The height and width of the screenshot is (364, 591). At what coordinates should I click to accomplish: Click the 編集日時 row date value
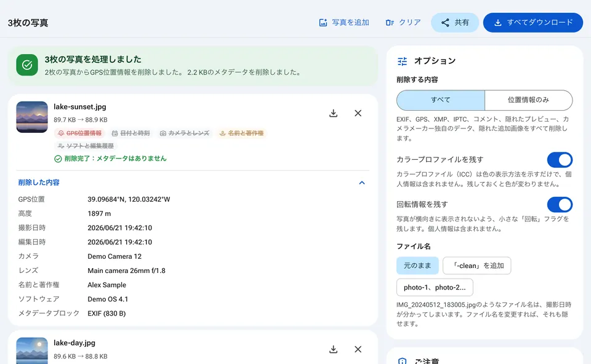point(120,242)
